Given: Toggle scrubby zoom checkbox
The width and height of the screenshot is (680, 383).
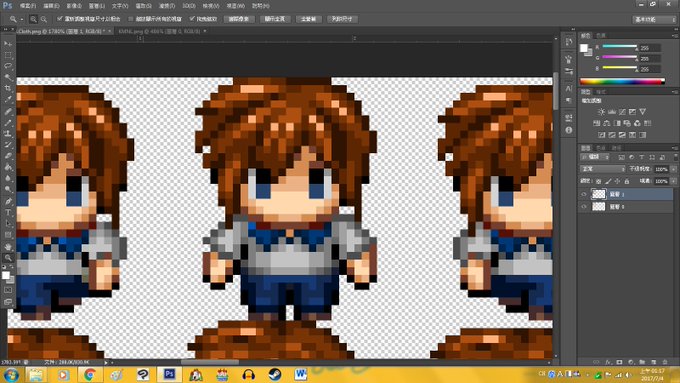Looking at the screenshot, I should pos(192,19).
